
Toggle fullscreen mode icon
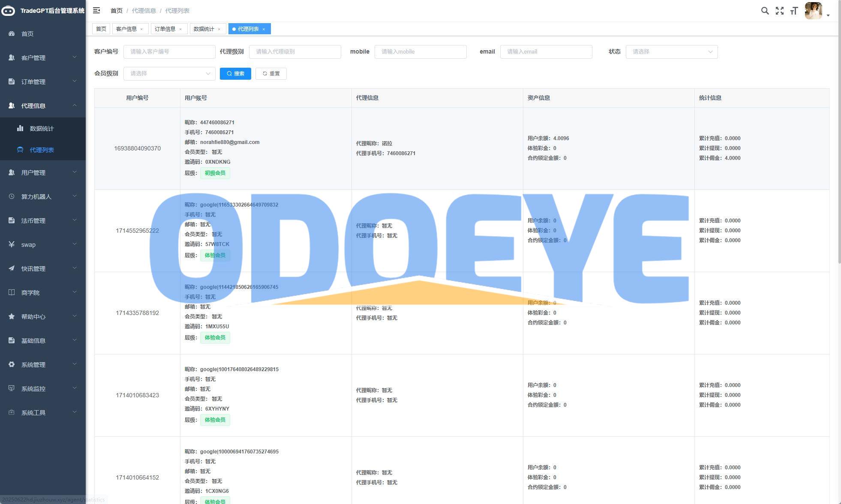click(x=779, y=11)
